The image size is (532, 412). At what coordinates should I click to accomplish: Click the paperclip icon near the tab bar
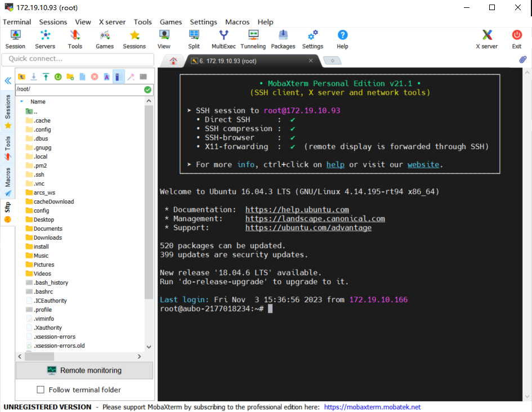point(523,60)
